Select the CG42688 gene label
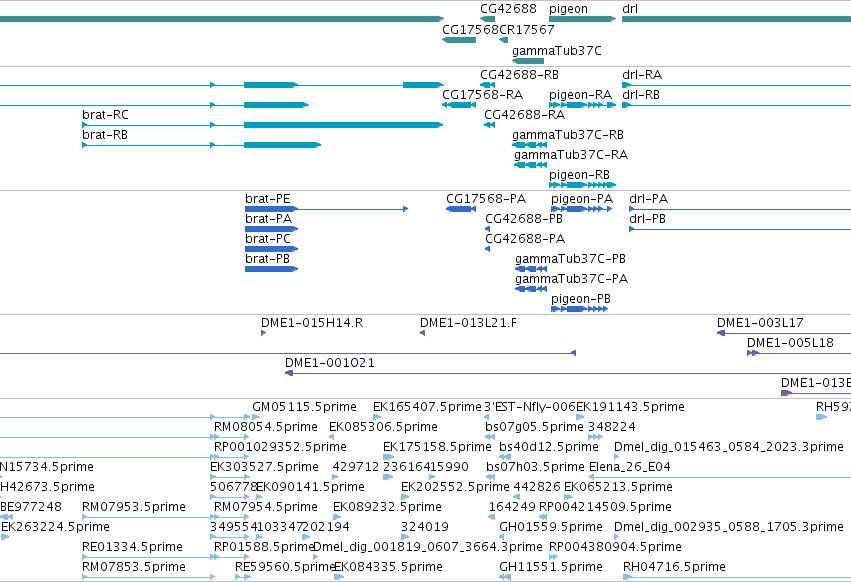Screen dimensions: 851x582 point(508,9)
